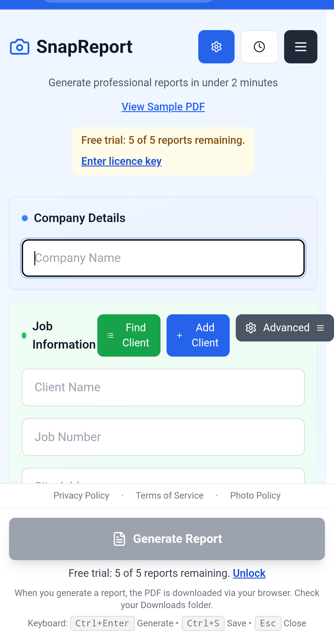Open the settings gear in the header
334x644 pixels.
coord(216,47)
